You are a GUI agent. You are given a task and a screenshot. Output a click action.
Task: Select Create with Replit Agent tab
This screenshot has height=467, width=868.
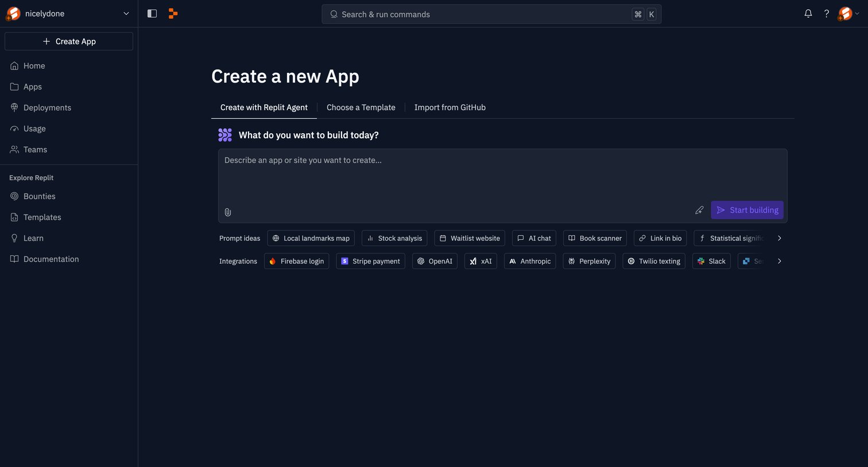pos(264,107)
